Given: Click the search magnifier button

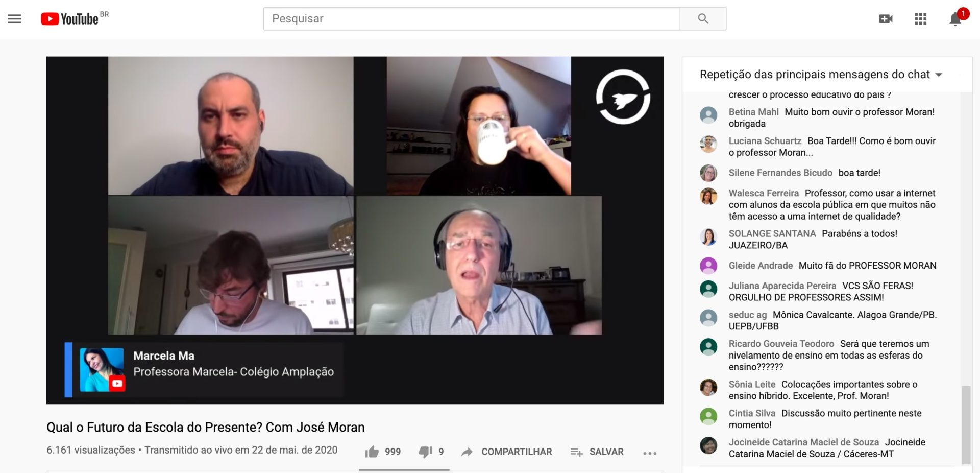Looking at the screenshot, I should [703, 19].
